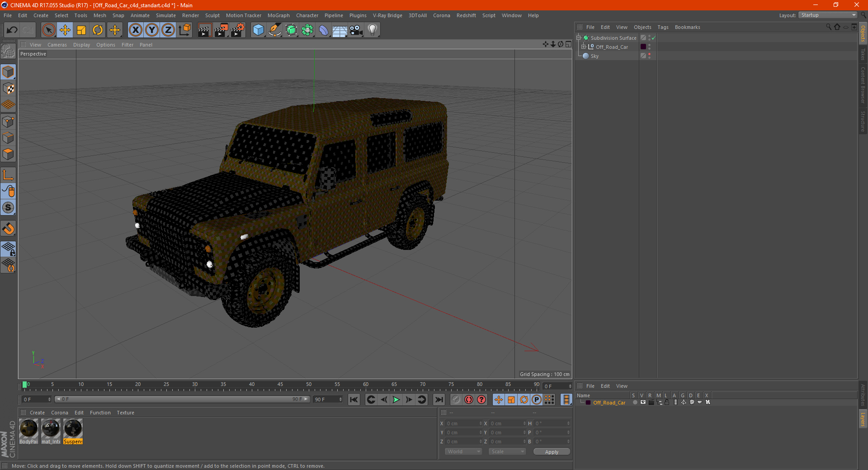Image resolution: width=868 pixels, height=470 pixels.
Task: Switch to Points mode
Action: [x=9, y=122]
